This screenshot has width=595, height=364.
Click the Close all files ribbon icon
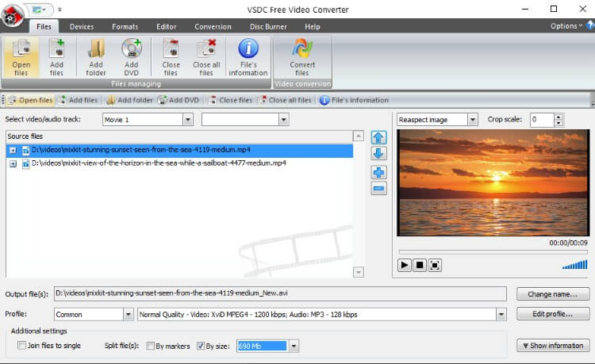206,57
